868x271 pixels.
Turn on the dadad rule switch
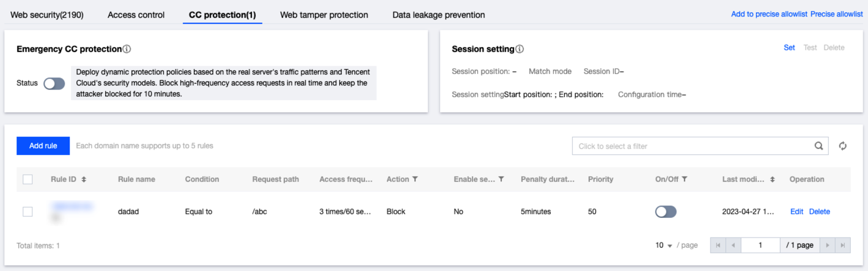[x=666, y=212]
